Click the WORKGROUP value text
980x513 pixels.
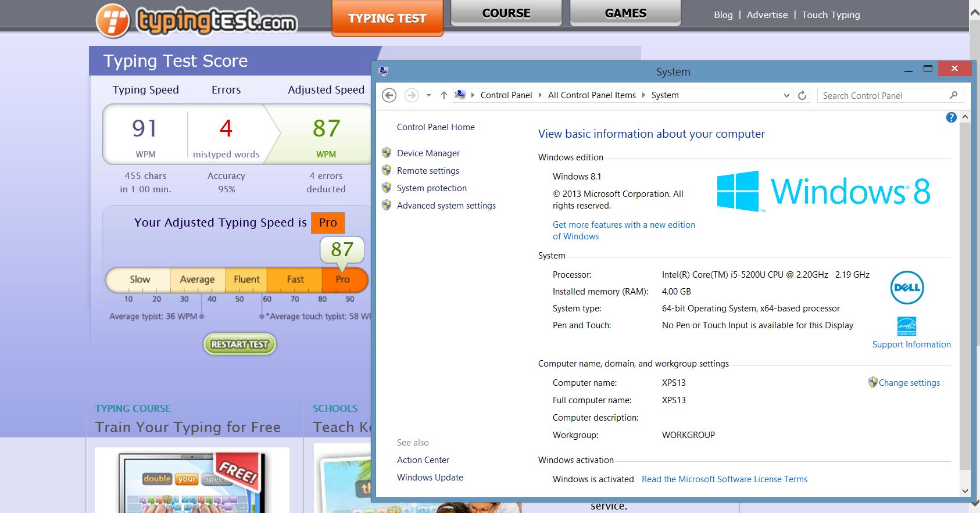pyautogui.click(x=688, y=435)
